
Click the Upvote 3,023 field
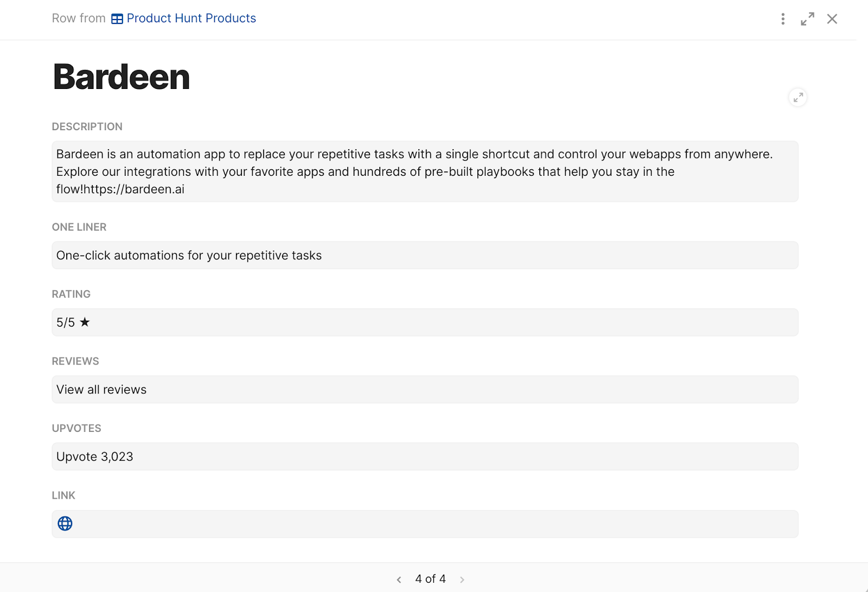[425, 456]
